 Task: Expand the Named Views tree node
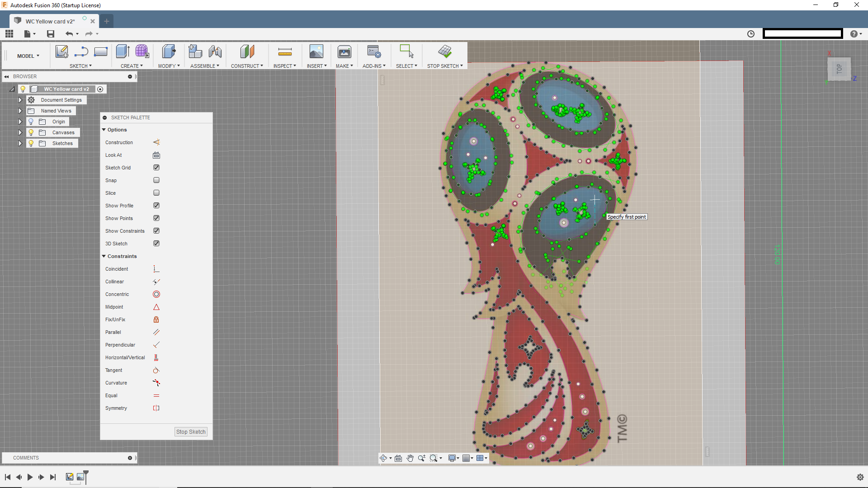click(x=20, y=111)
